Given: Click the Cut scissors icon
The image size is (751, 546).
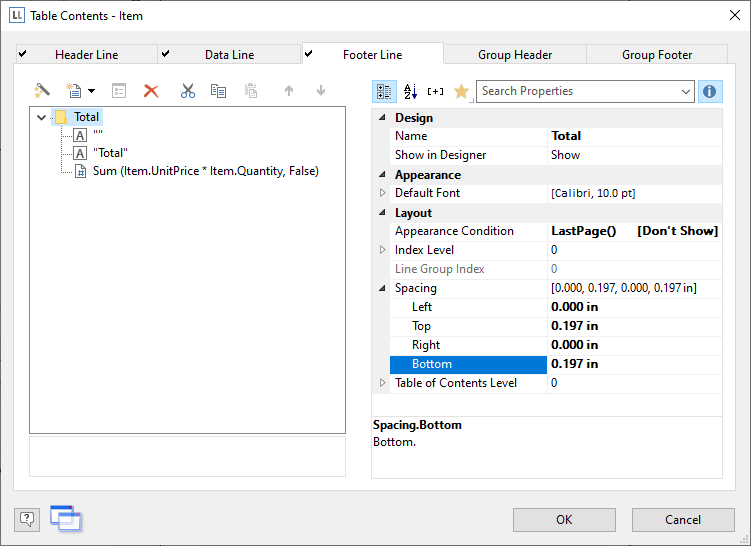Looking at the screenshot, I should [x=187, y=91].
